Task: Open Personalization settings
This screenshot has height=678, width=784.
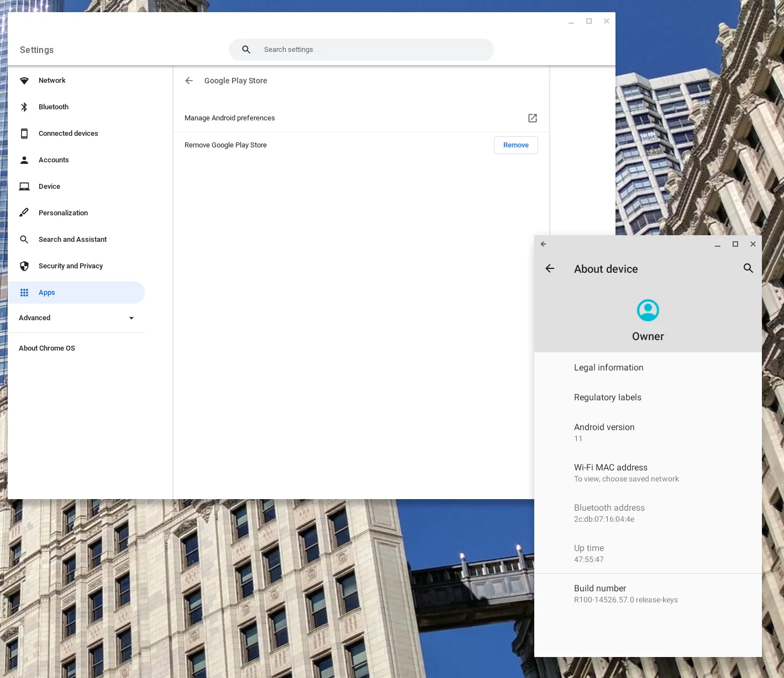Action: (x=76, y=213)
